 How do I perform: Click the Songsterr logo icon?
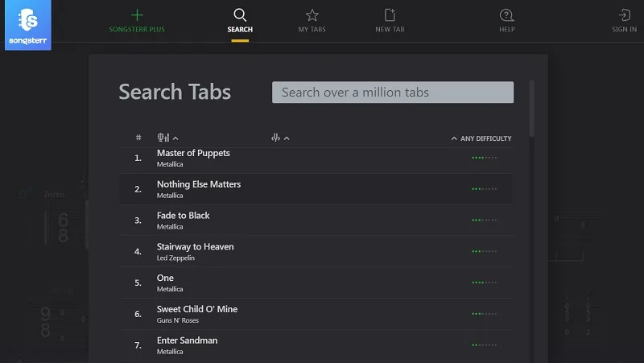(x=28, y=25)
